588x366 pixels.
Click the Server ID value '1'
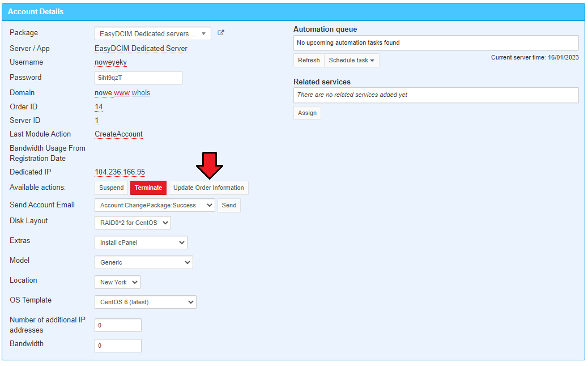(97, 120)
